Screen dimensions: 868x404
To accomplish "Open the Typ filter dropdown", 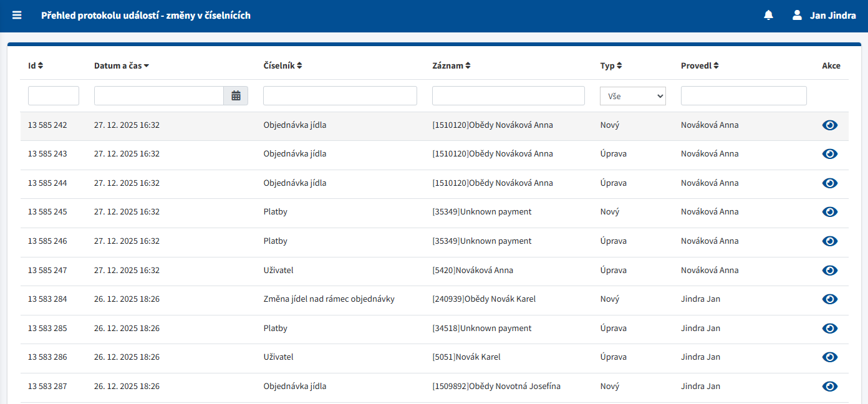I will pos(632,96).
